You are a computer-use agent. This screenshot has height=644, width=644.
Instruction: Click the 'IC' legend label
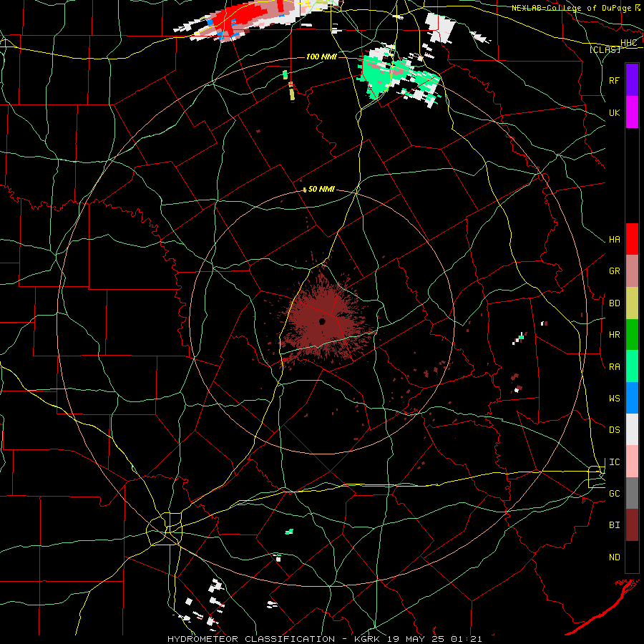click(614, 462)
